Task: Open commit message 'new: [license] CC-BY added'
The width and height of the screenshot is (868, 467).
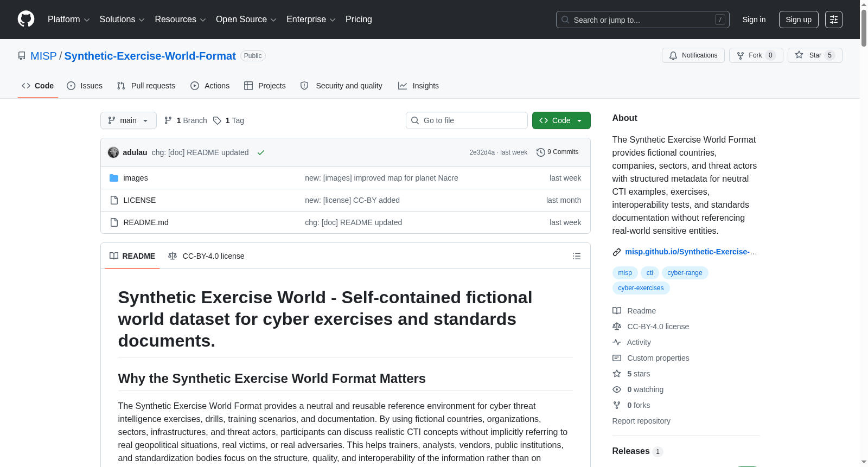Action: [x=353, y=200]
